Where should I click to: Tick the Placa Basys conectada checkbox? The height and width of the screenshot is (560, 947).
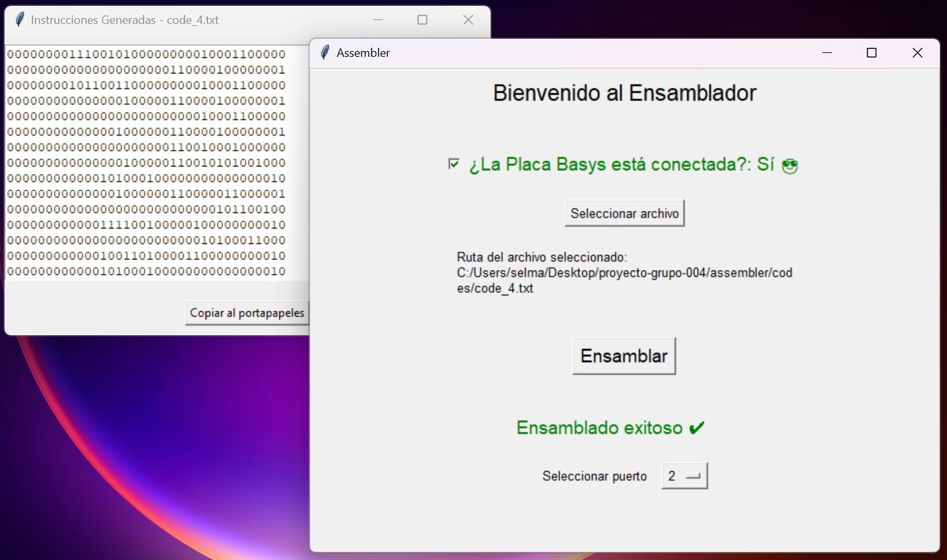(x=454, y=164)
